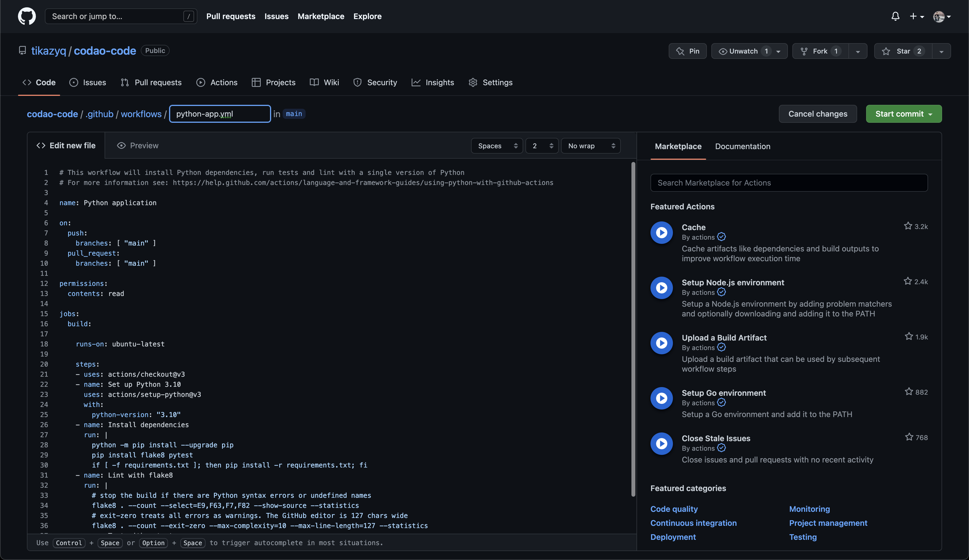Click the GitHub Octocat logo
Image resolution: width=969 pixels, height=560 pixels.
tap(27, 16)
